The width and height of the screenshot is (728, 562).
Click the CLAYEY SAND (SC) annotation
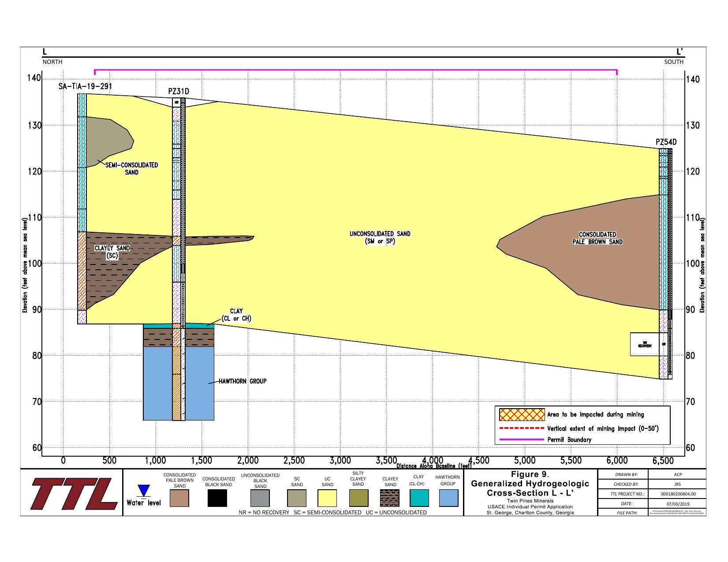(x=112, y=252)
